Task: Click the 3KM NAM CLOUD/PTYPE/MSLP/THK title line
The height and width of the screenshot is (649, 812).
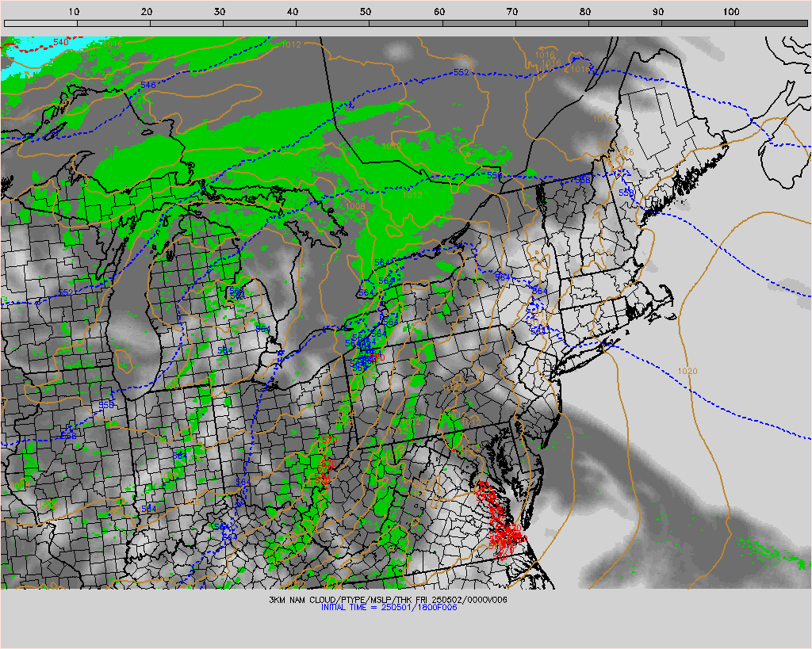Action: [x=389, y=600]
